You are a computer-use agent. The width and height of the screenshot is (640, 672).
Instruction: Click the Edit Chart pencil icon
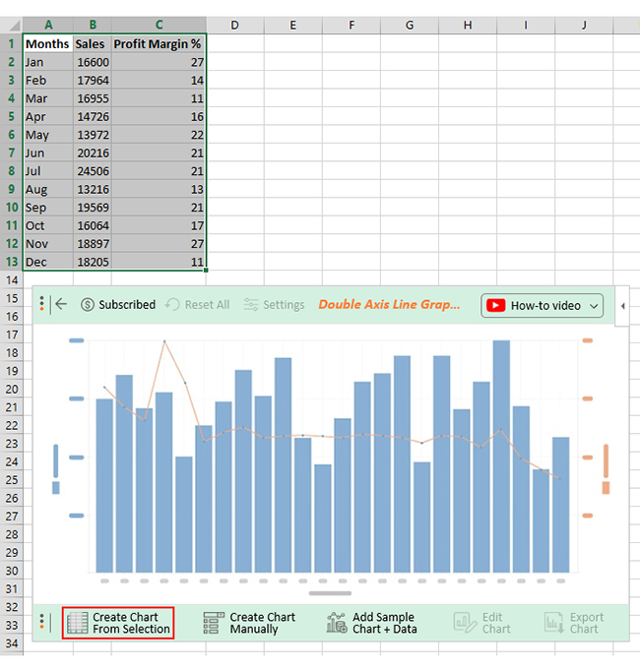(x=465, y=623)
